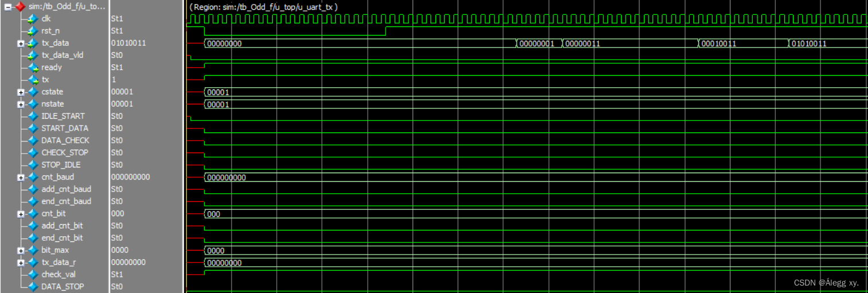Select the ready signal name
Viewport: 868px width, 293px height.
coord(52,68)
